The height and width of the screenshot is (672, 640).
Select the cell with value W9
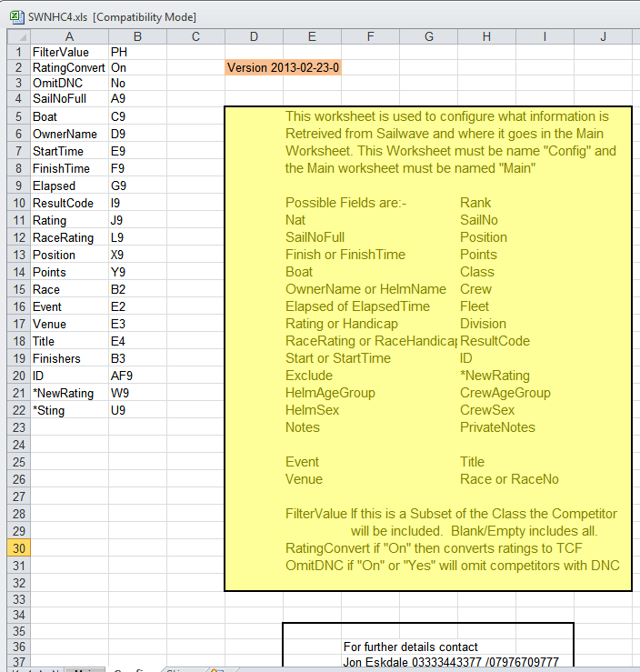coord(137,393)
